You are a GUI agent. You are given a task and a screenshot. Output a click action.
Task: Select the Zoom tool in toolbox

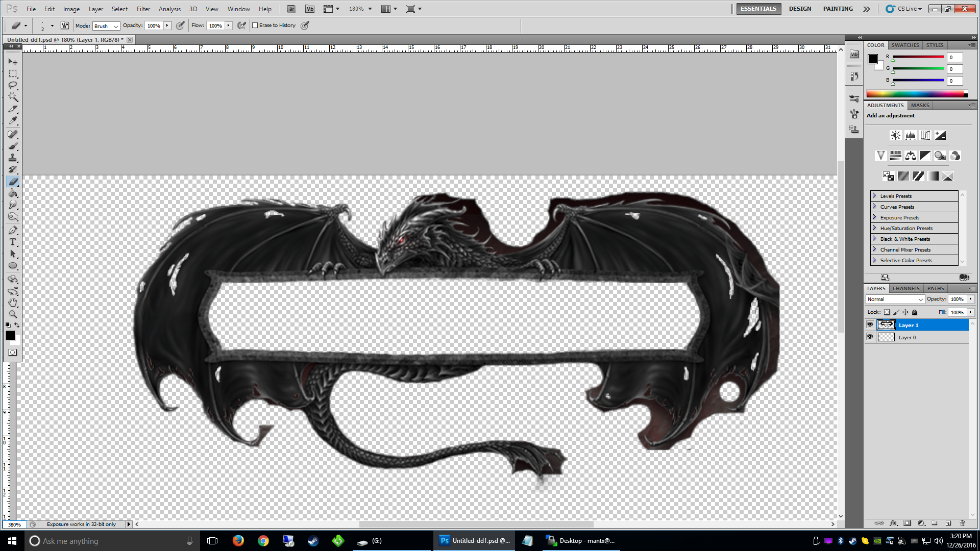pos(13,314)
